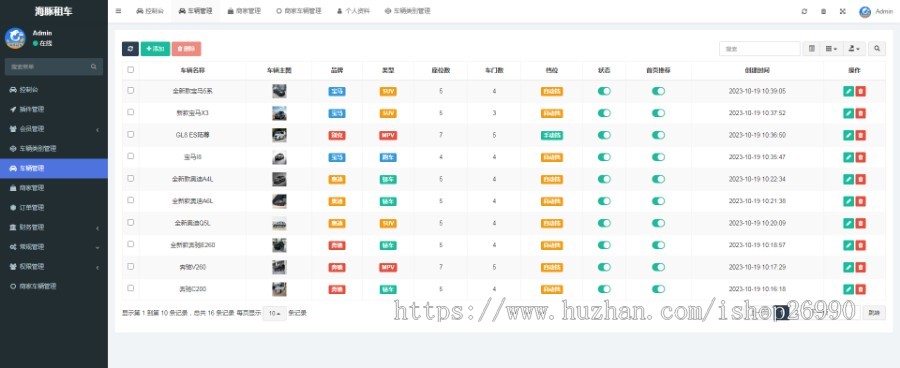The height and width of the screenshot is (368, 900).
Task: Open 订单管理 in the sidebar
Action: tap(54, 207)
